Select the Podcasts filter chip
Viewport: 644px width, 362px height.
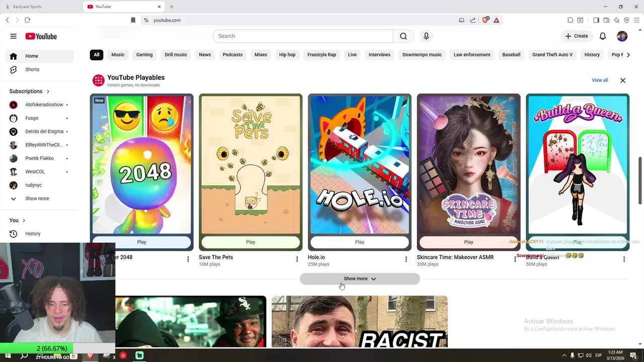(x=232, y=55)
